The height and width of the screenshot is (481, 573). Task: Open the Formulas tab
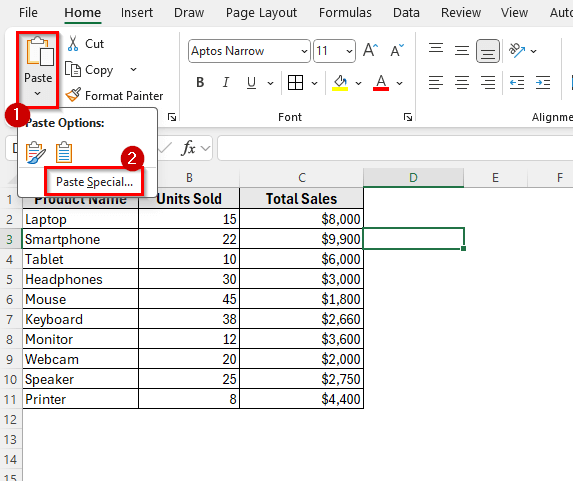(x=345, y=12)
